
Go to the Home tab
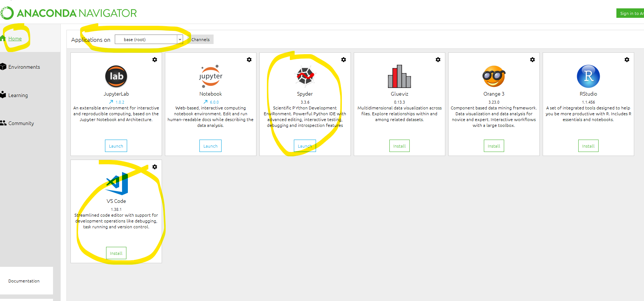(15, 39)
